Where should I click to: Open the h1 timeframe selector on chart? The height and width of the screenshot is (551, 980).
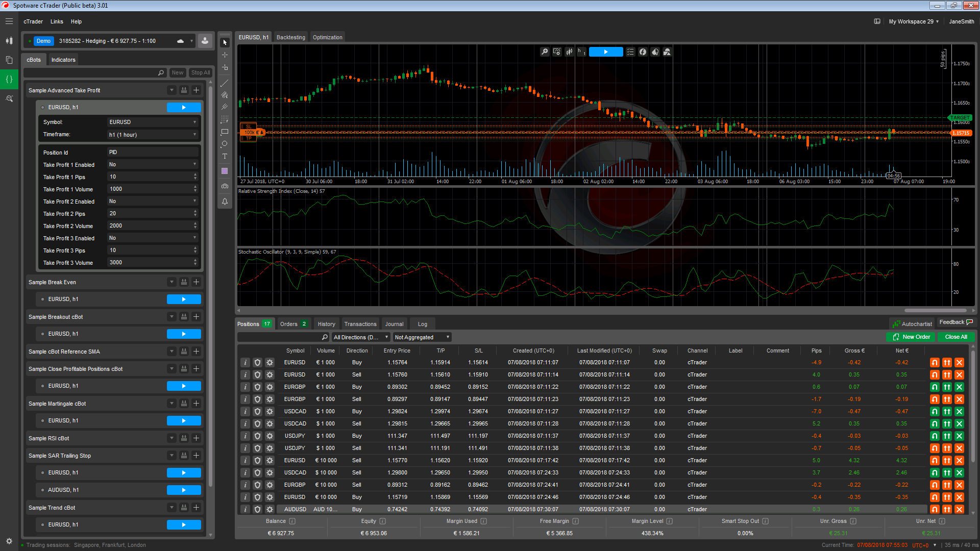click(x=581, y=52)
